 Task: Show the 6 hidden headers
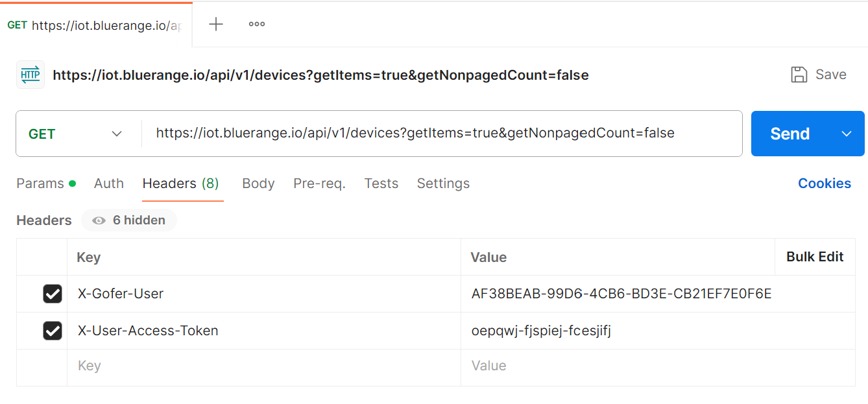click(x=129, y=220)
